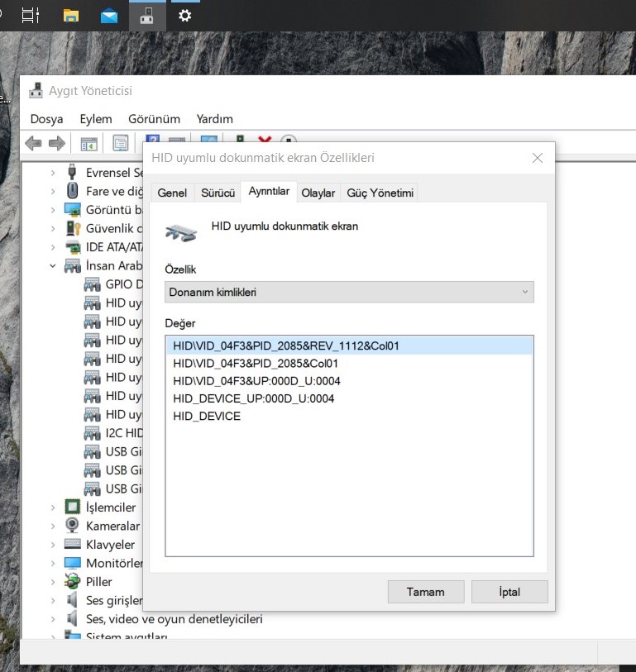Expand the İşlemciler tree node
The image size is (636, 672).
53,508
